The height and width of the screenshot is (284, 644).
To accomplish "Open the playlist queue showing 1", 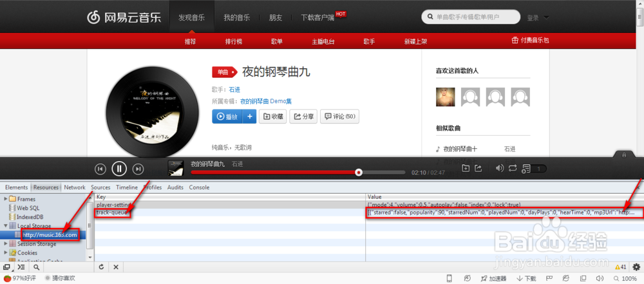I will [534, 169].
